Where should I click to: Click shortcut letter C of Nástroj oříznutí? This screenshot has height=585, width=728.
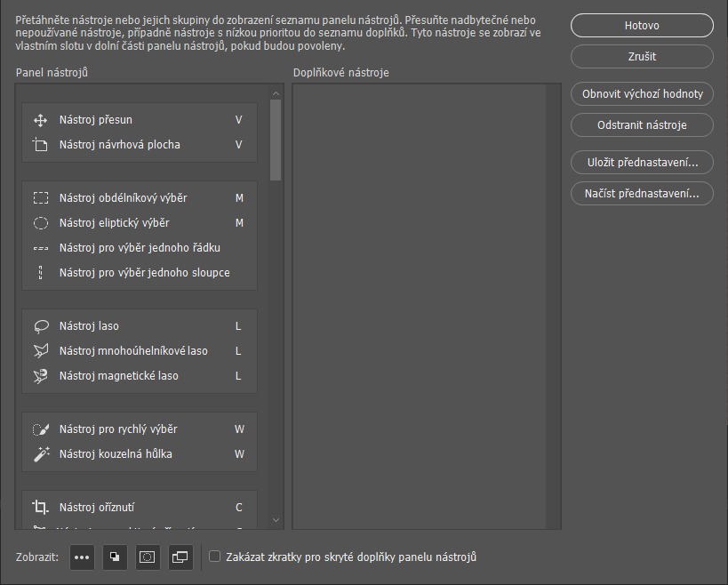238,508
